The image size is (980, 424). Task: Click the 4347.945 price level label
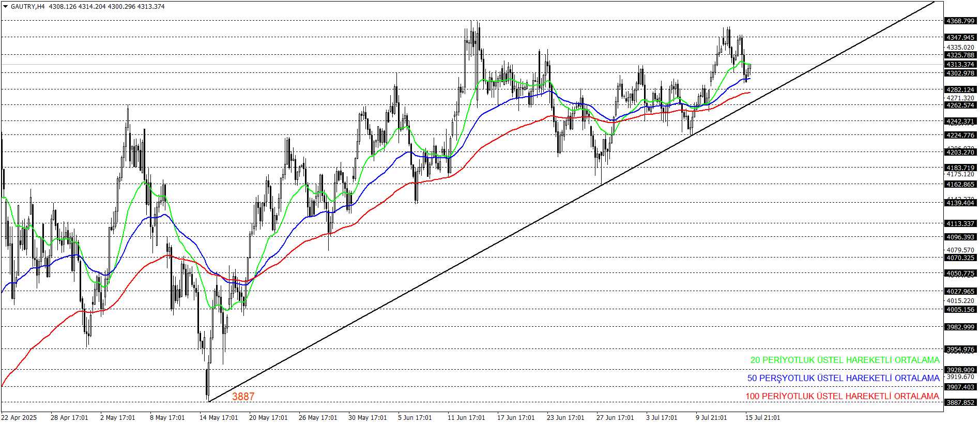pos(960,37)
